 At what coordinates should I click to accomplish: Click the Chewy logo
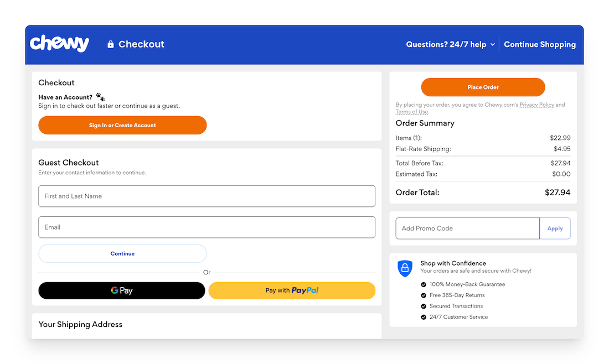[x=59, y=43]
